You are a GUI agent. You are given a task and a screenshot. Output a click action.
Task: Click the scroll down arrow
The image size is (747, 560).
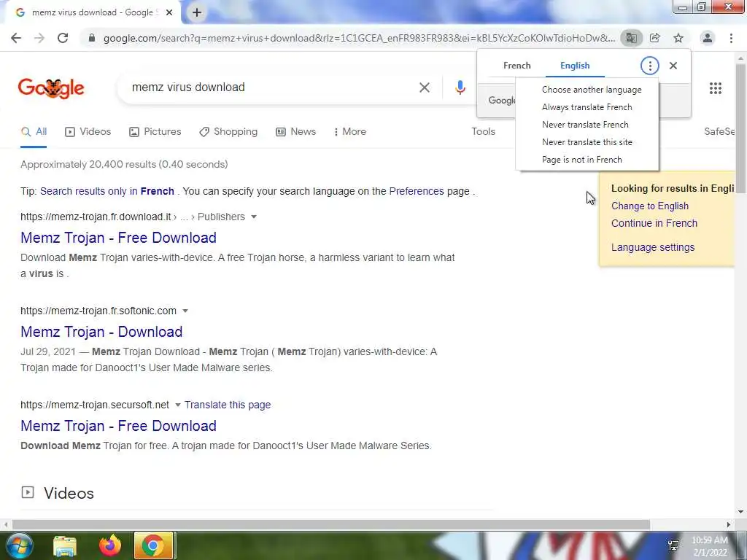(740, 513)
